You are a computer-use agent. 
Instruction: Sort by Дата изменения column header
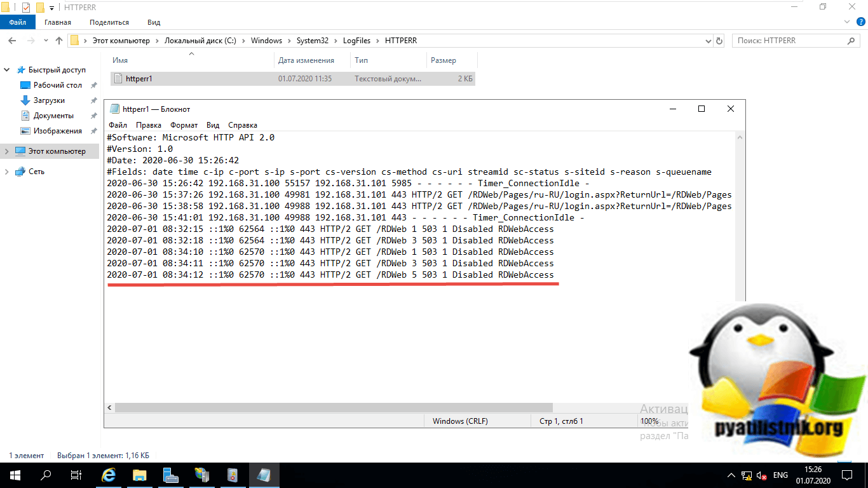pos(313,60)
